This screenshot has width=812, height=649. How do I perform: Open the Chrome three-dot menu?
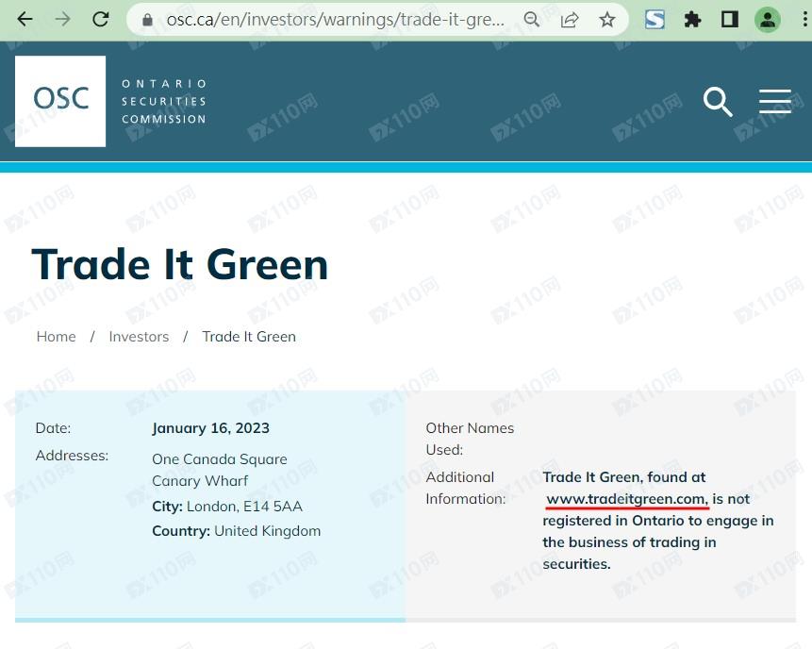[804, 20]
